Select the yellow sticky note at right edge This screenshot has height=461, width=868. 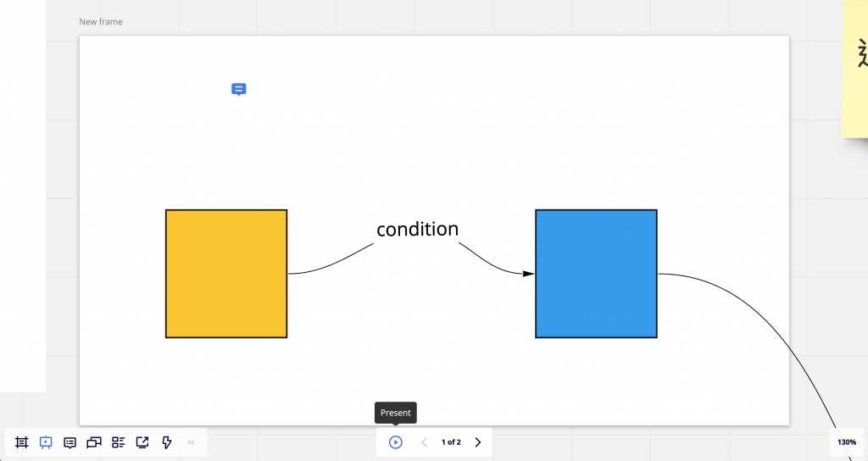tap(854, 68)
